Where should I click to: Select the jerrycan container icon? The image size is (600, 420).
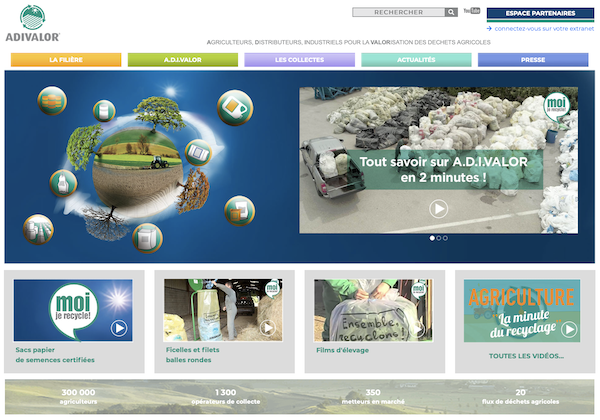point(235,107)
